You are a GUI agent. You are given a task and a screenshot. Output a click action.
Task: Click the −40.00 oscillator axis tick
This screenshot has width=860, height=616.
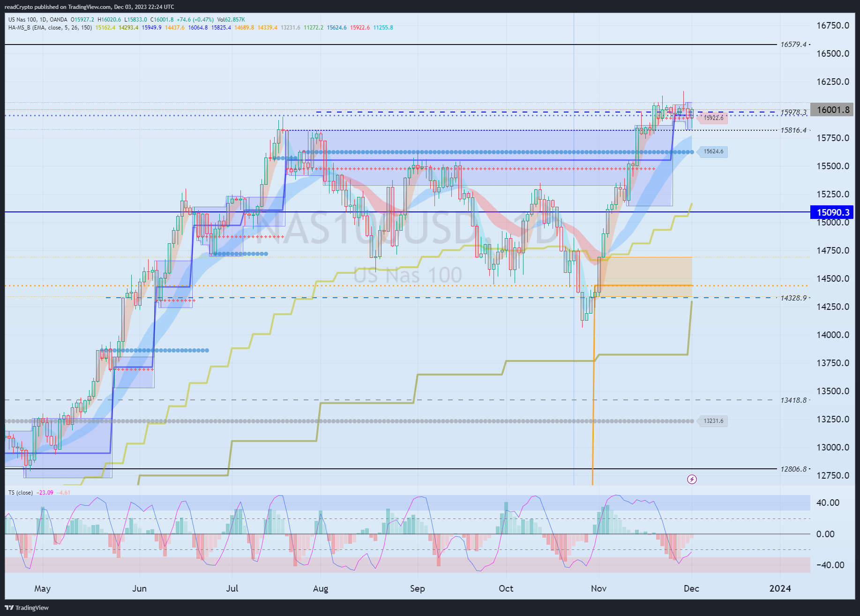pyautogui.click(x=830, y=565)
